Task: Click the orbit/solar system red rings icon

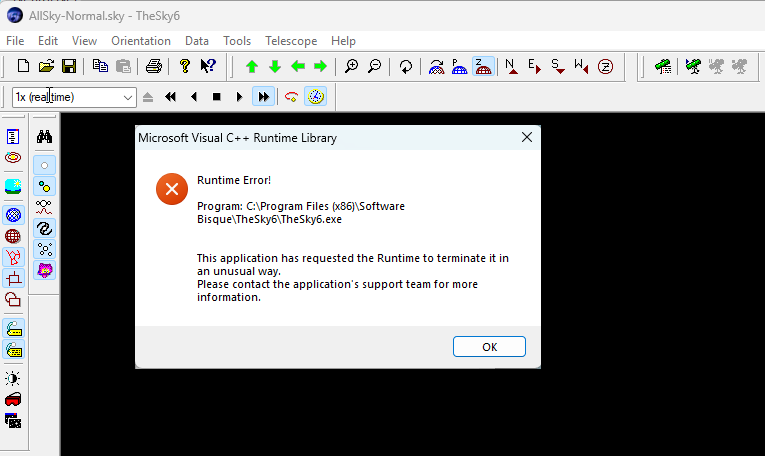Action: [x=13, y=158]
